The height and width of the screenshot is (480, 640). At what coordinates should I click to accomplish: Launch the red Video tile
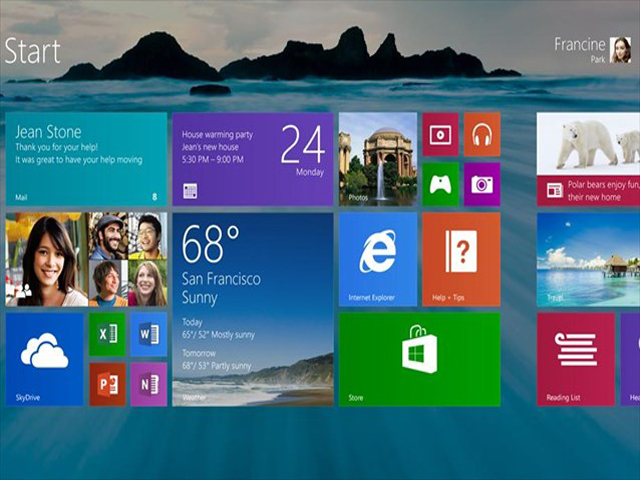440,134
